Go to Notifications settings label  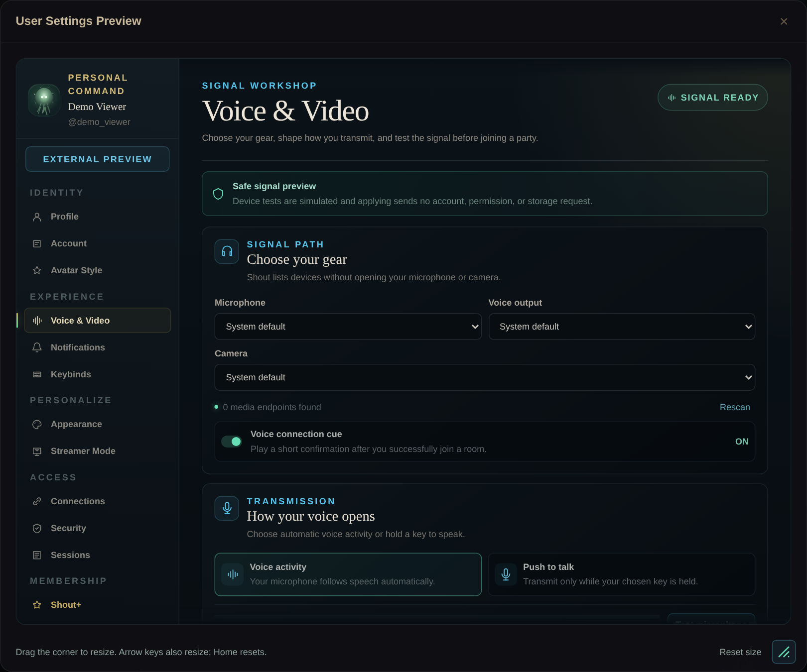pyautogui.click(x=78, y=347)
